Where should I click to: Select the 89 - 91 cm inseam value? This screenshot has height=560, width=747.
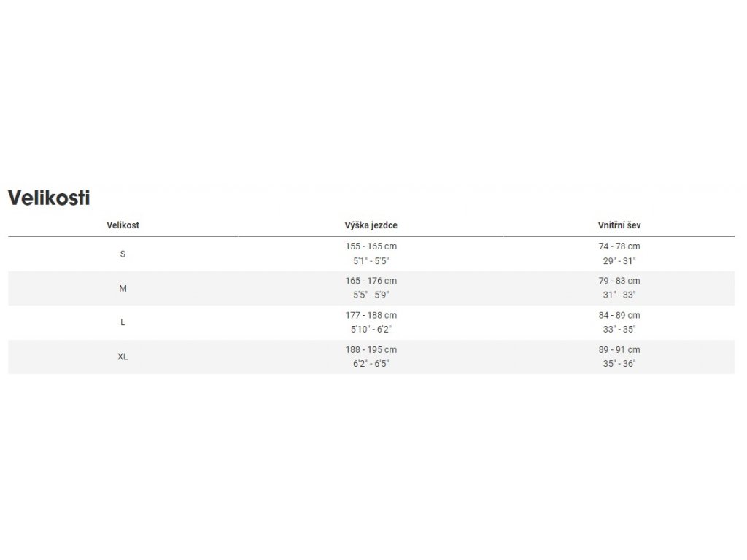(619, 349)
